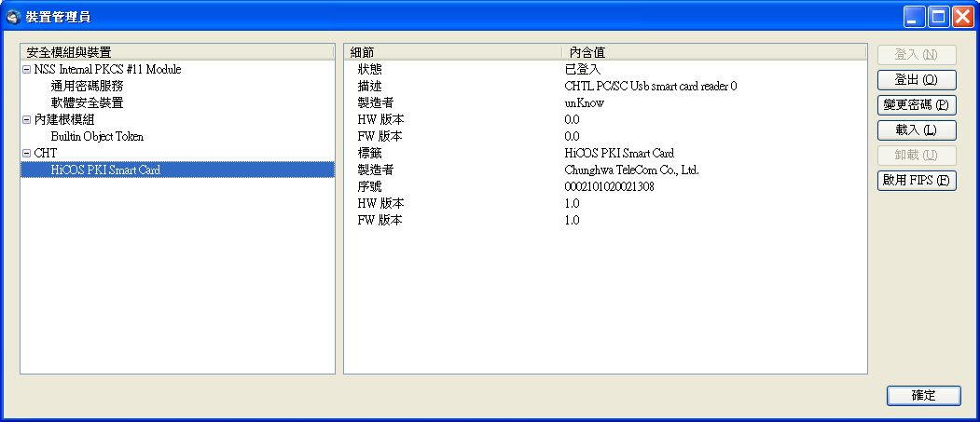
Task: Click the 已登入 status value
Action: coord(583,69)
